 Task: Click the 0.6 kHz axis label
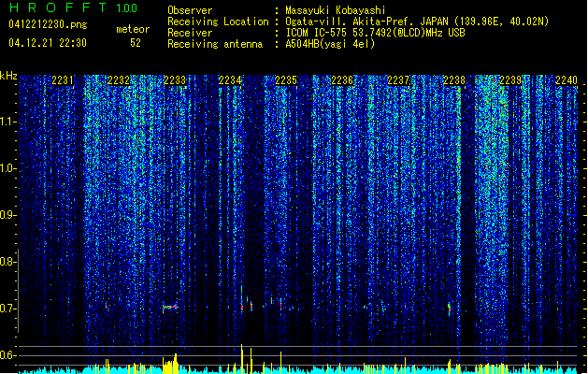point(7,355)
